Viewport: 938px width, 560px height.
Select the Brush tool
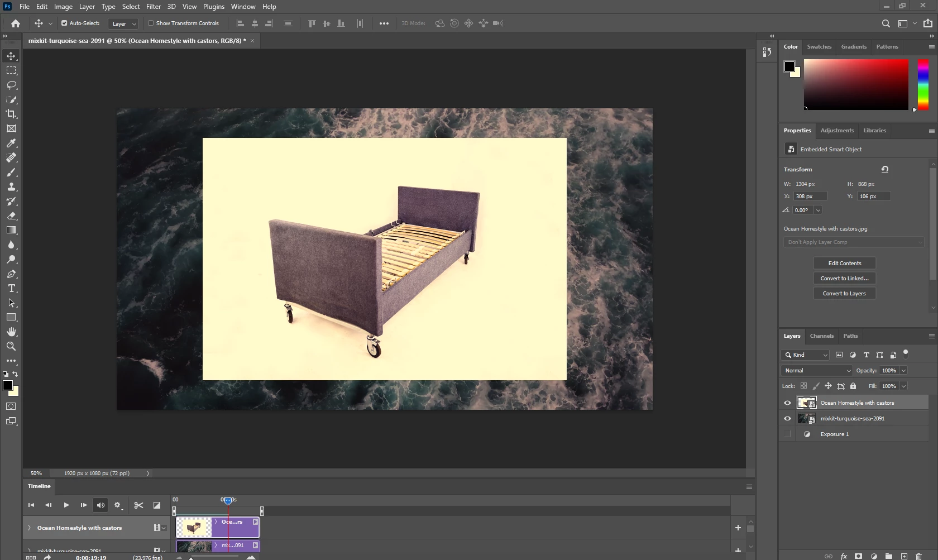[11, 172]
